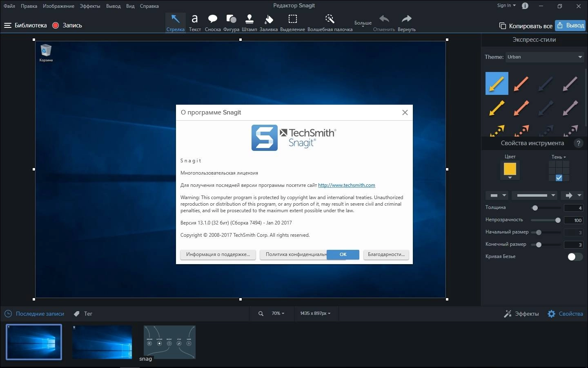Select the Stamp (Штамп) tool
Image resolution: width=588 pixels, height=368 pixels.
pyautogui.click(x=249, y=22)
